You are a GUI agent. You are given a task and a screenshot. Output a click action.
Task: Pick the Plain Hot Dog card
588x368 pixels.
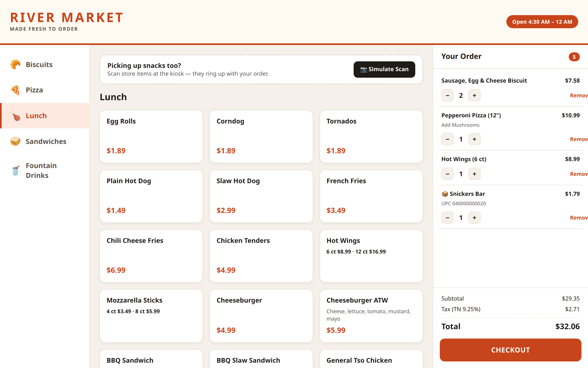[151, 196]
